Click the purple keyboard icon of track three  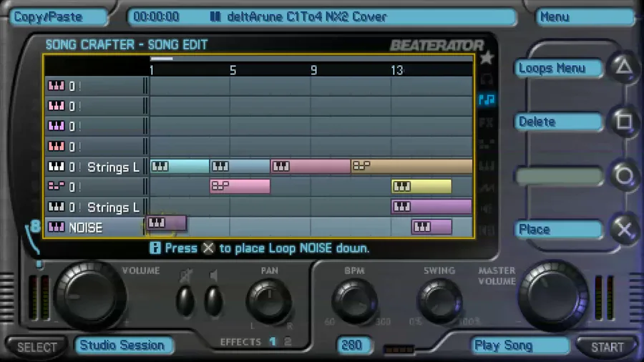tap(57, 126)
